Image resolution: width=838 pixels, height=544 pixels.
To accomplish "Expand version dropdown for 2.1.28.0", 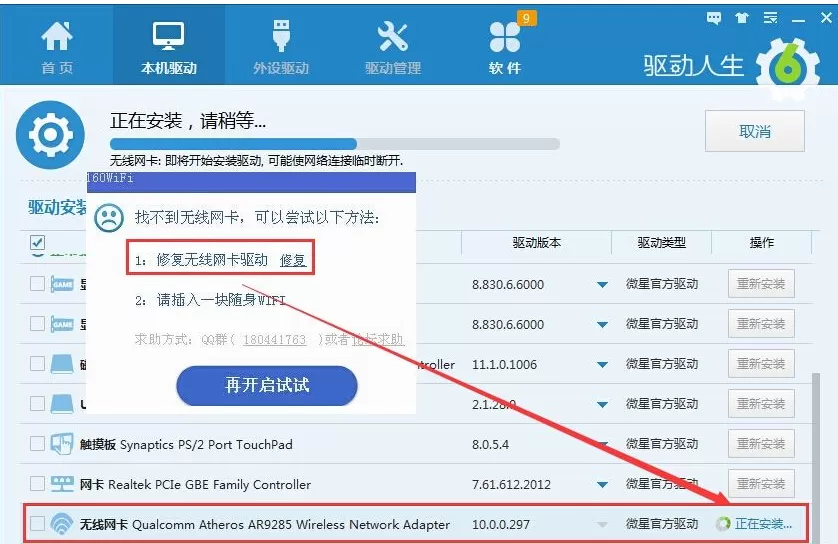I will coord(602,405).
